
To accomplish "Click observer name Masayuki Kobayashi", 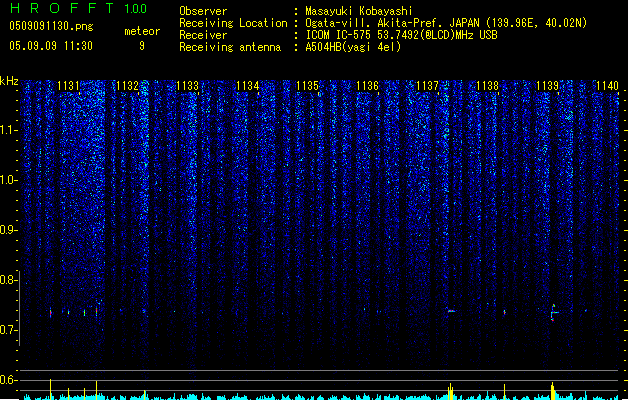I will click(x=359, y=11).
